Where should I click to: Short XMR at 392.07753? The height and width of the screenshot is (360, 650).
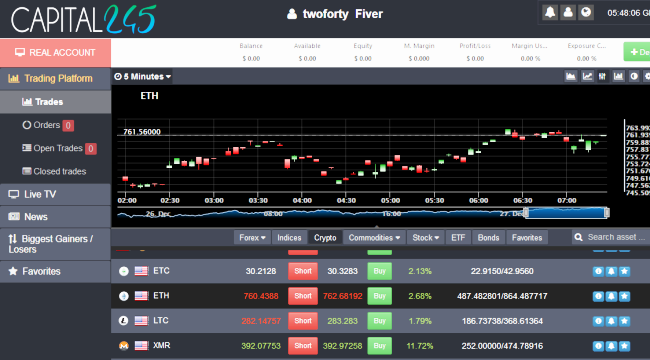tap(303, 346)
